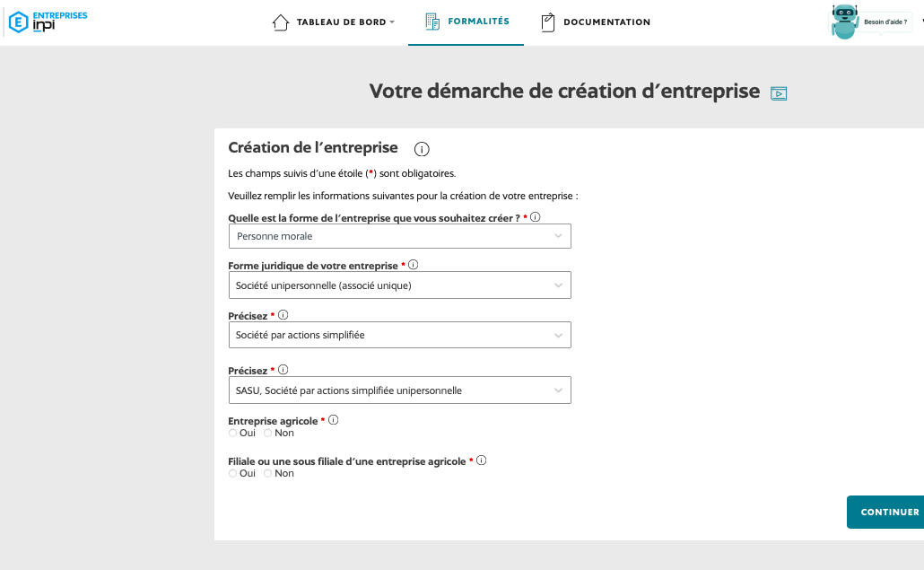Show info for forme de l'entreprise question
The image size is (924, 570).
[x=535, y=217]
